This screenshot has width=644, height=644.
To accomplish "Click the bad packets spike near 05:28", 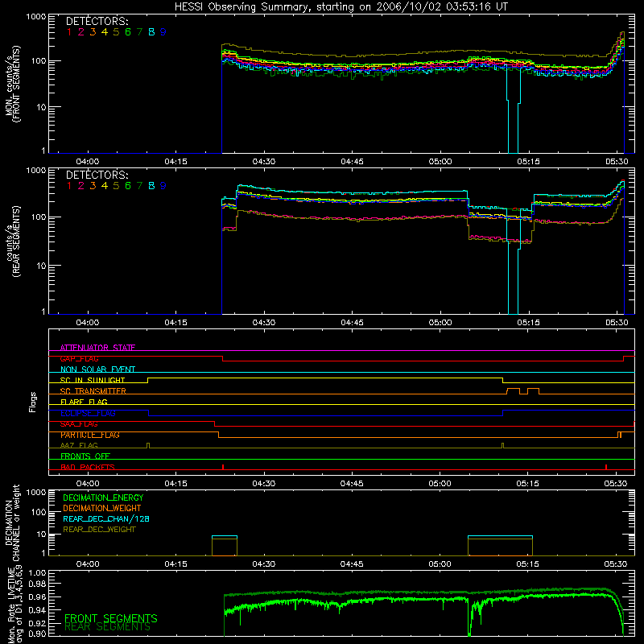I will pyautogui.click(x=606, y=467).
